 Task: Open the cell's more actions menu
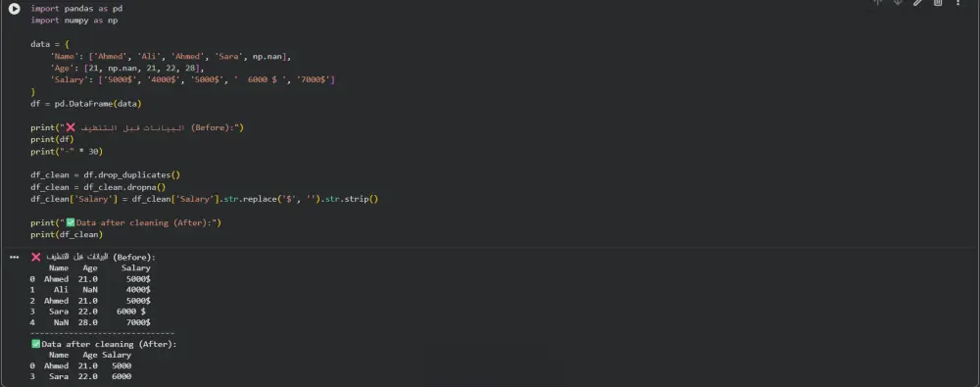pyautogui.click(x=957, y=3)
